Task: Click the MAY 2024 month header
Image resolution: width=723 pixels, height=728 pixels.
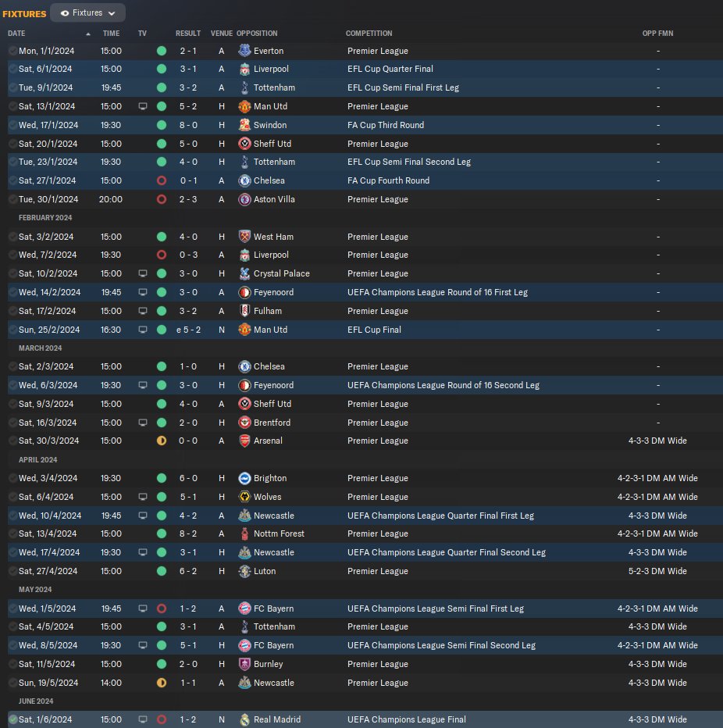Action: click(35, 590)
